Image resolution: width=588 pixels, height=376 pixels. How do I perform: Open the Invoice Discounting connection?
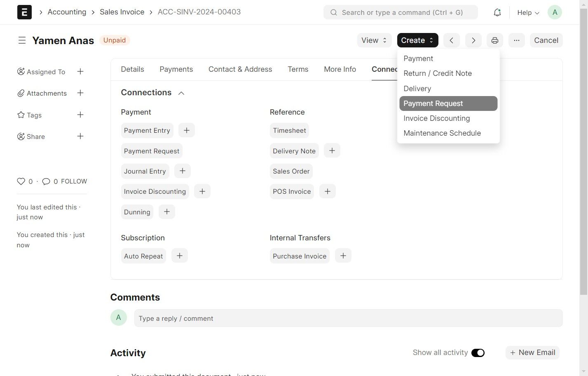(155, 191)
